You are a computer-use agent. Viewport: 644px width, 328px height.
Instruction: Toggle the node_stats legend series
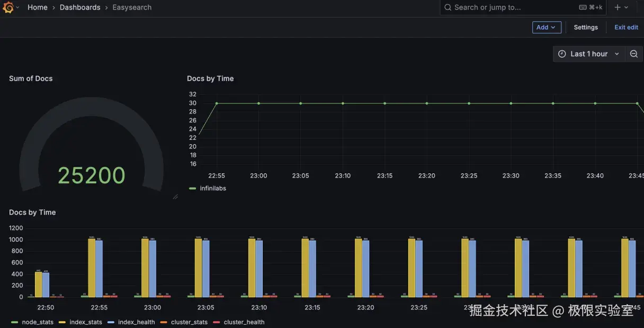[32, 322]
